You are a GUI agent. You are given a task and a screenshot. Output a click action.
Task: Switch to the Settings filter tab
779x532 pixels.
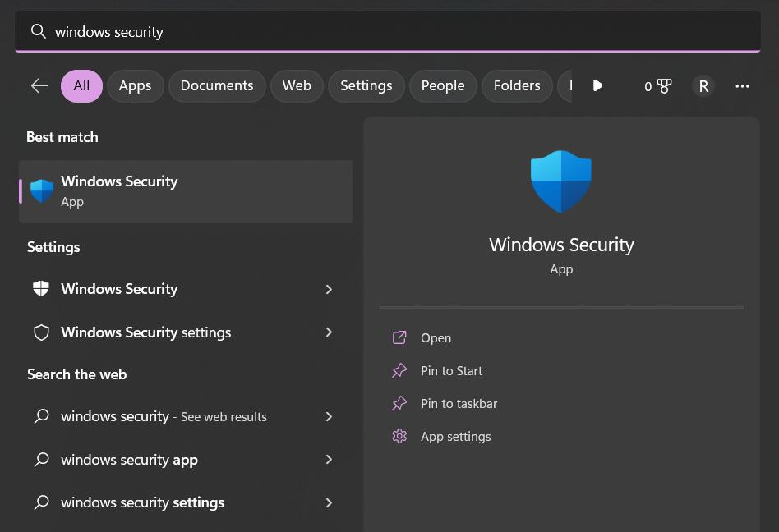coord(366,86)
